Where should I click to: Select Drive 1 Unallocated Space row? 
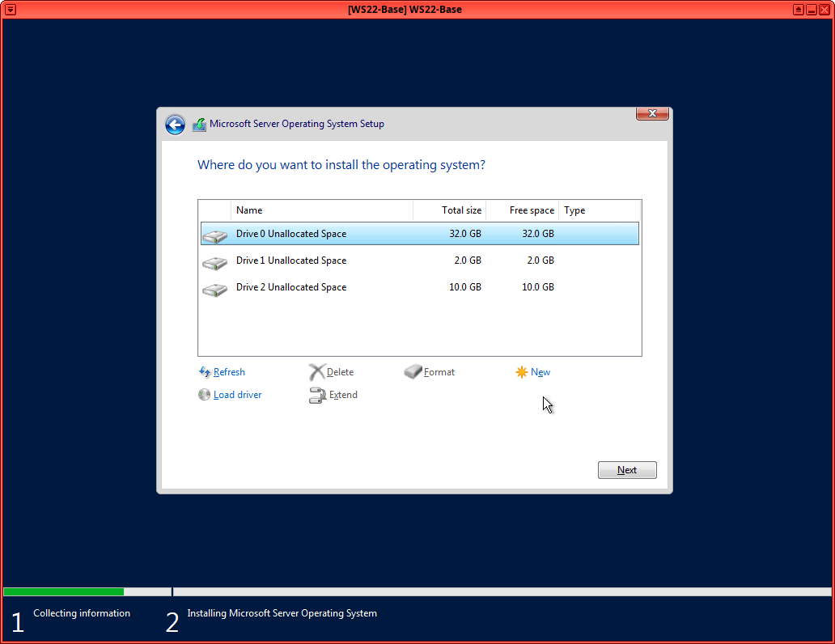click(x=420, y=260)
